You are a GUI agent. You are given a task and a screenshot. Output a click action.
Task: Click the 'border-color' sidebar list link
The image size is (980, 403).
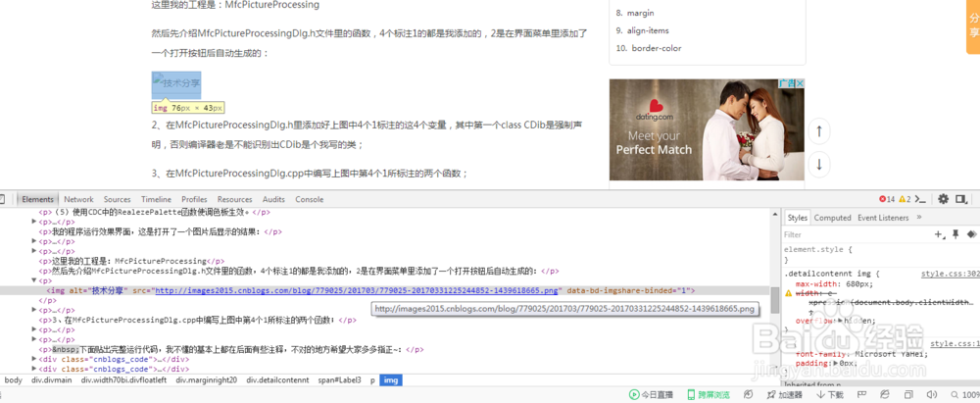[656, 48]
